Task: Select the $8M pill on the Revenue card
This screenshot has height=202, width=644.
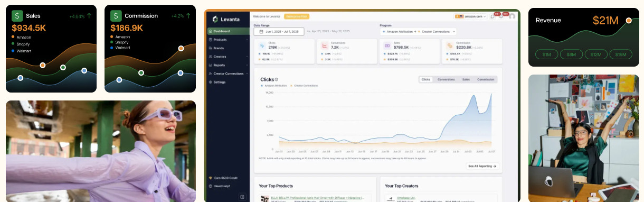Action: point(571,54)
